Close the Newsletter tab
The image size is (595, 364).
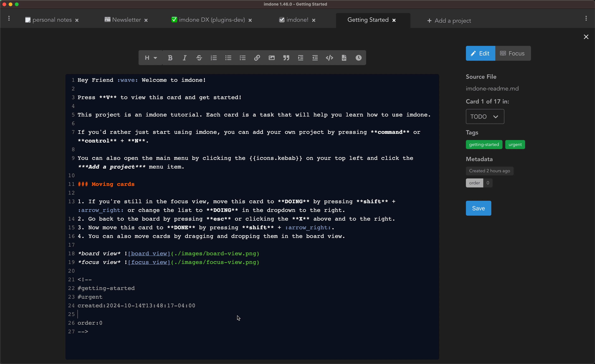pos(146,20)
